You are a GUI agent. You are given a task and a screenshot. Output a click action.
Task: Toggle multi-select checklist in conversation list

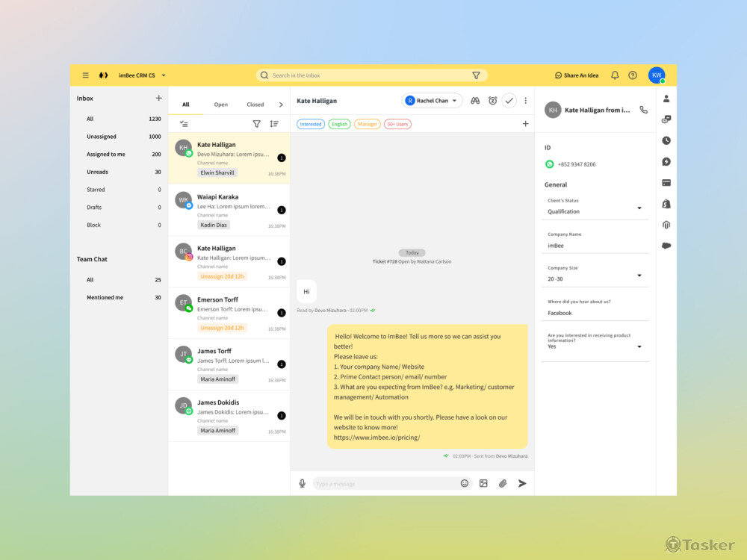(x=184, y=124)
